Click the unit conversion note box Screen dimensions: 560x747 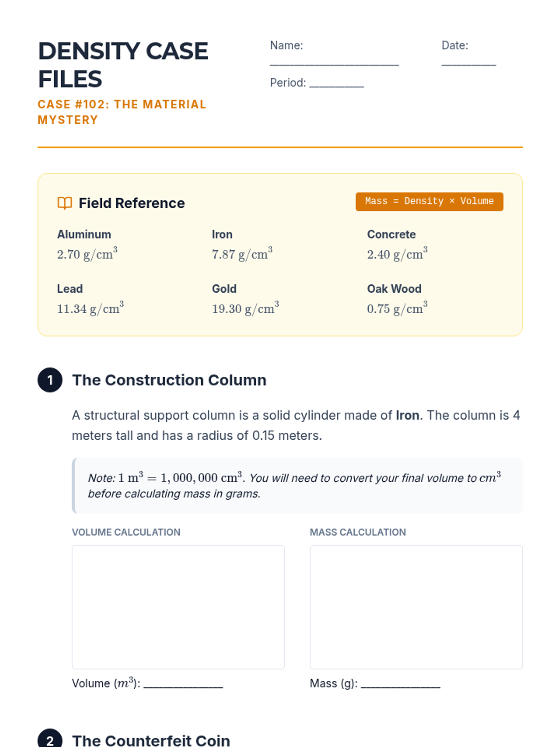point(298,486)
